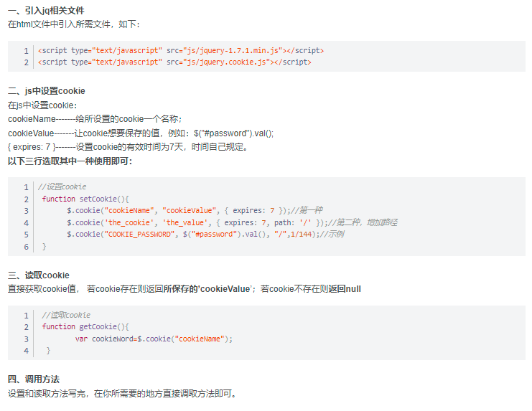532x411 pixels.
Task: Click the bold line '以下三行选取其中一种使用即可:'
Action: point(70,161)
